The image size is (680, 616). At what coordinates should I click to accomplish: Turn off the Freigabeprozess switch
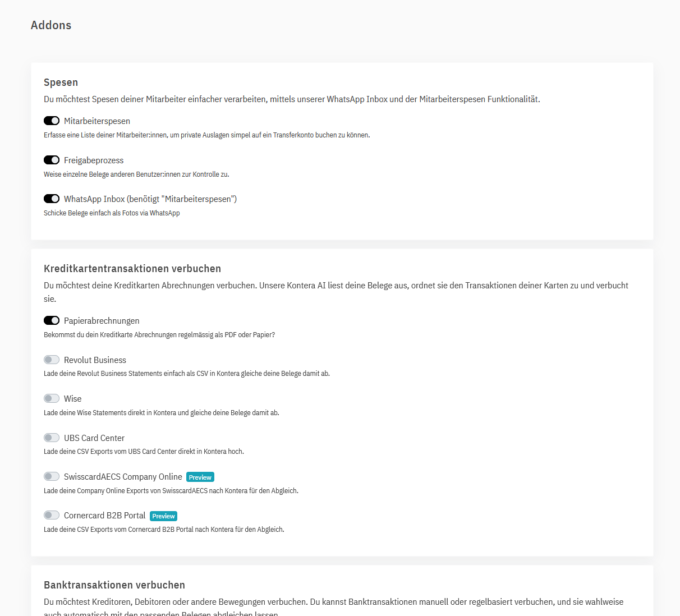(52, 160)
